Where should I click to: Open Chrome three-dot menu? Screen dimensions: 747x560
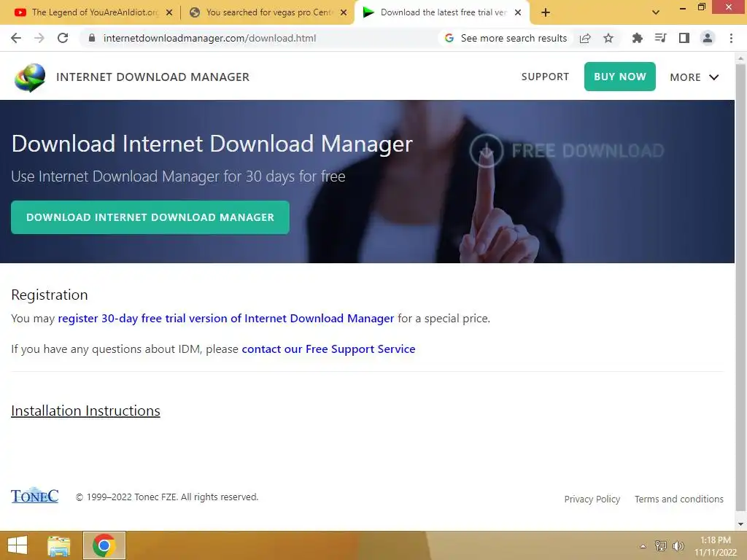731,38
